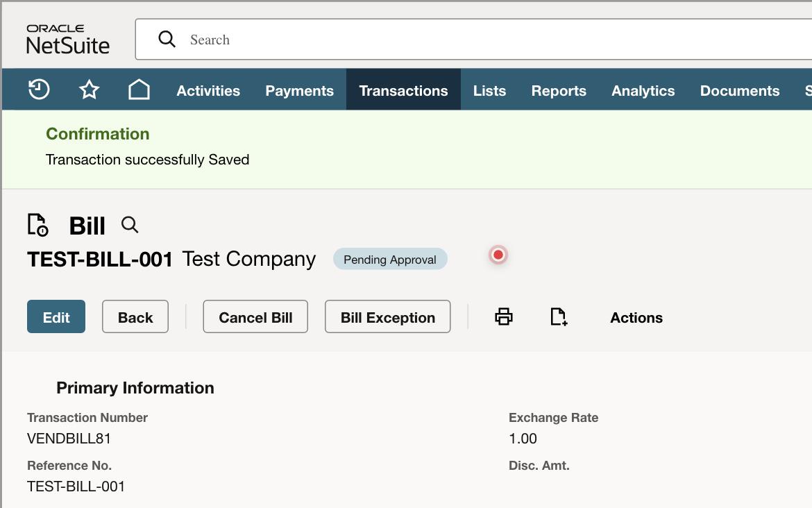Click the Reference No. field label
The height and width of the screenshot is (508, 812).
69,466
